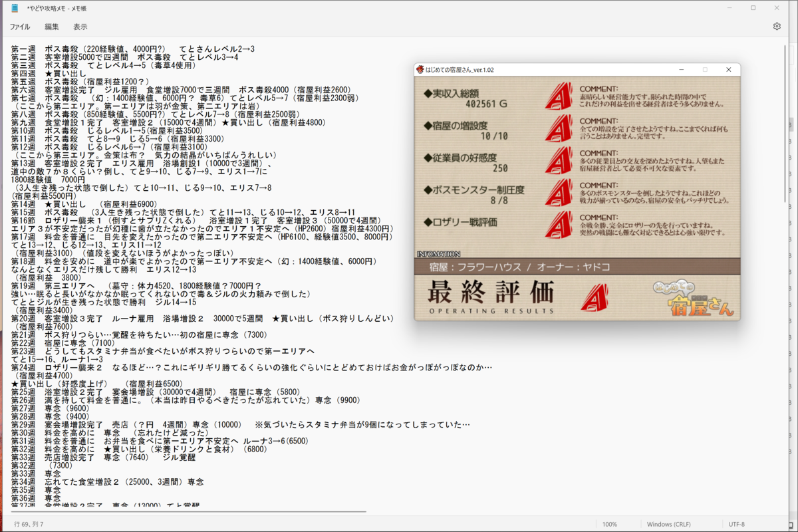Maximize the Notepad window
Screen dimensions: 798x532
click(753, 8)
